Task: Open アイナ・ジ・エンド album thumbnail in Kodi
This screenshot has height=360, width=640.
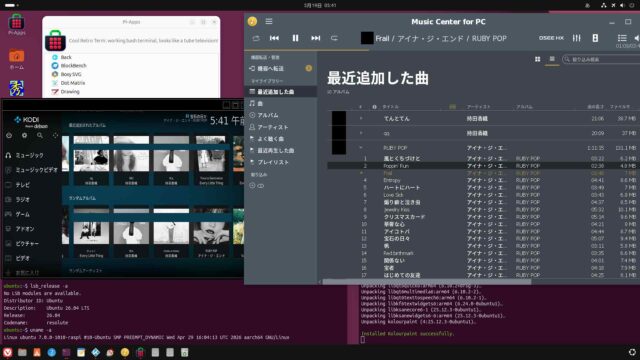Action: coord(211,233)
